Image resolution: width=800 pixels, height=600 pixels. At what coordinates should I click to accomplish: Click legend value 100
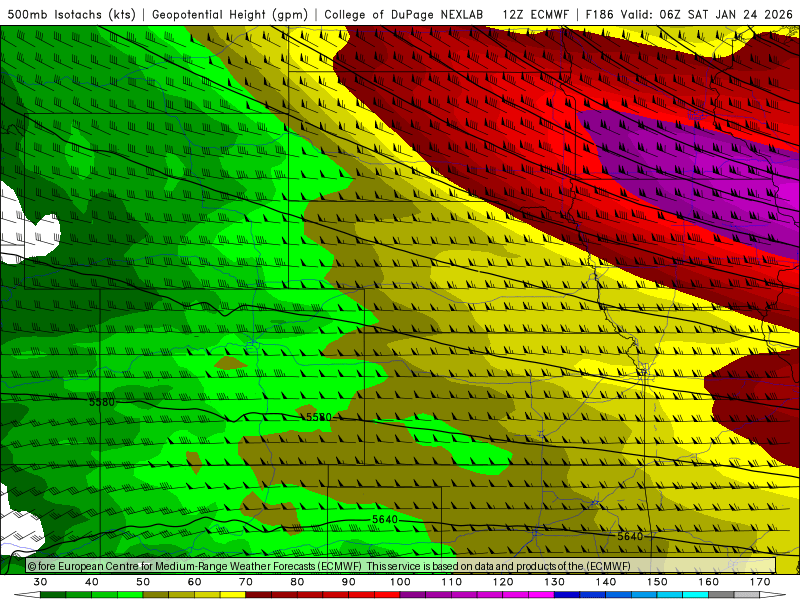coord(401,582)
